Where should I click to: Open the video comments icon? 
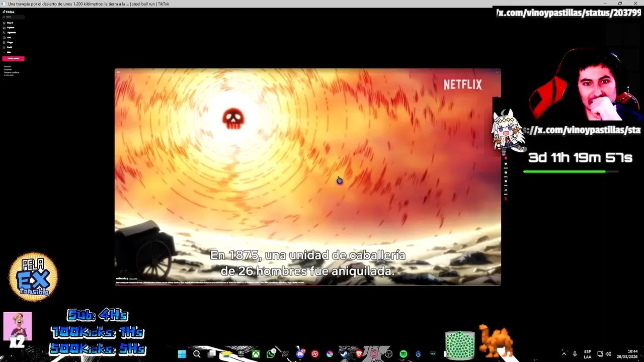(506, 172)
